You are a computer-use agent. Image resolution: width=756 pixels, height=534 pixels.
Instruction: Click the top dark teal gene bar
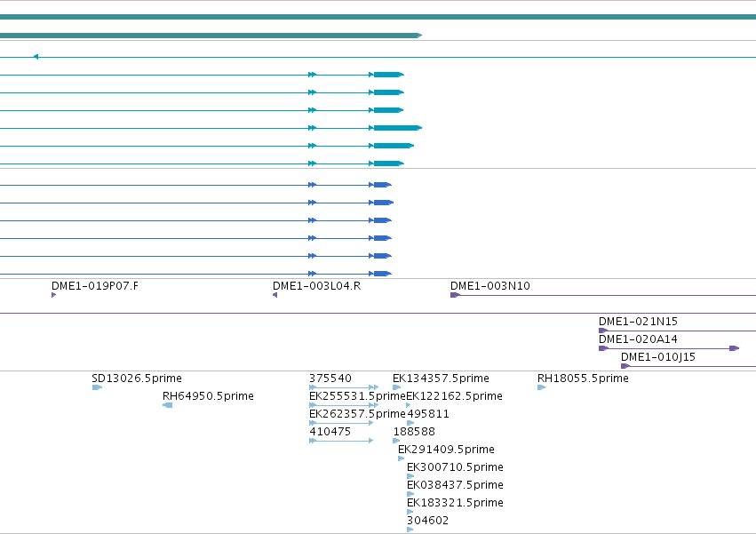click(378, 17)
